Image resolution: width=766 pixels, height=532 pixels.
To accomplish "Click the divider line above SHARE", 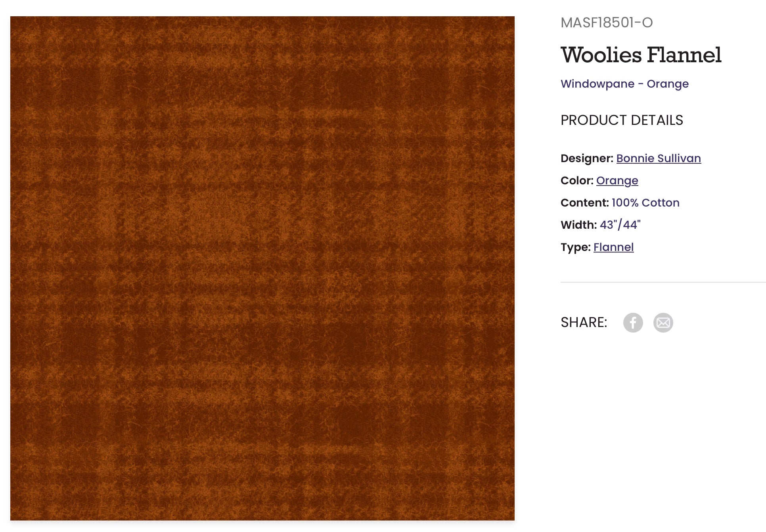I will coord(663,282).
